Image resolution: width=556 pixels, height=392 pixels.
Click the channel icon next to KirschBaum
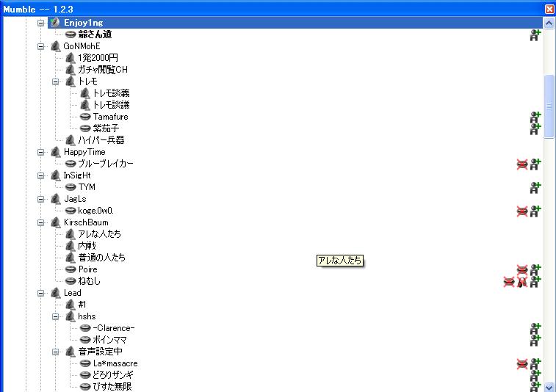point(55,222)
